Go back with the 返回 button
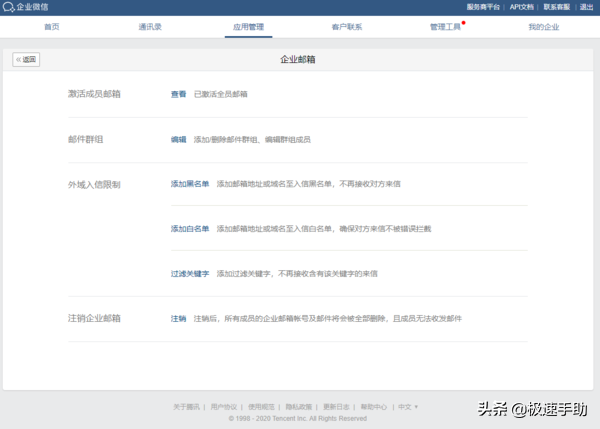 [x=26, y=60]
